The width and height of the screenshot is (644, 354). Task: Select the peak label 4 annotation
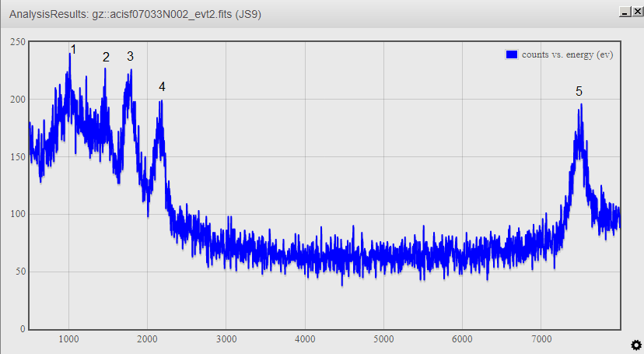162,87
